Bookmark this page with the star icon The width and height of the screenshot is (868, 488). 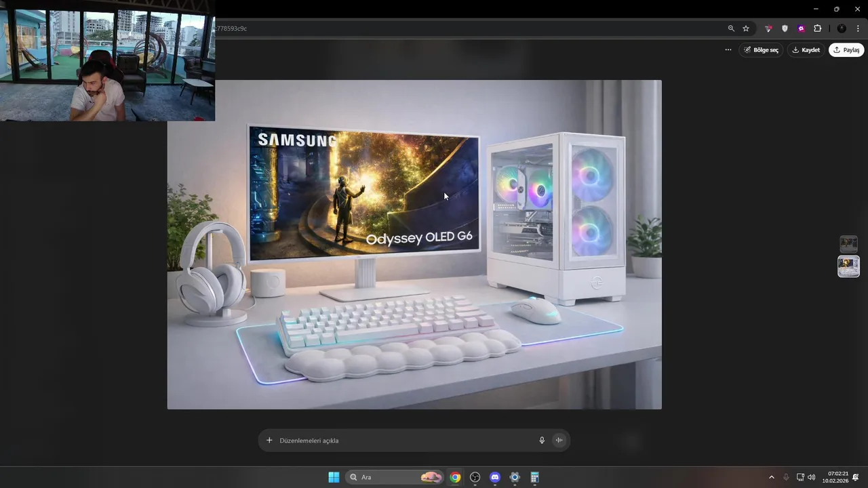click(x=746, y=28)
